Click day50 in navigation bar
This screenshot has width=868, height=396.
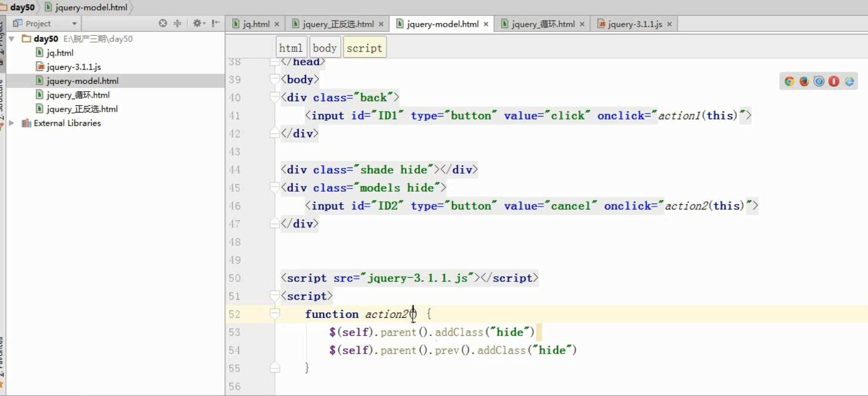point(22,7)
